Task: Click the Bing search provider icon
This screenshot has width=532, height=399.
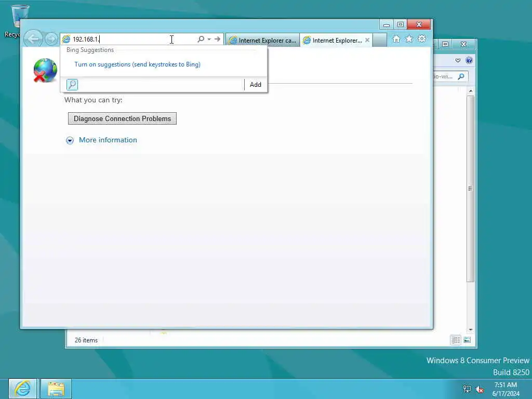Action: click(72, 85)
